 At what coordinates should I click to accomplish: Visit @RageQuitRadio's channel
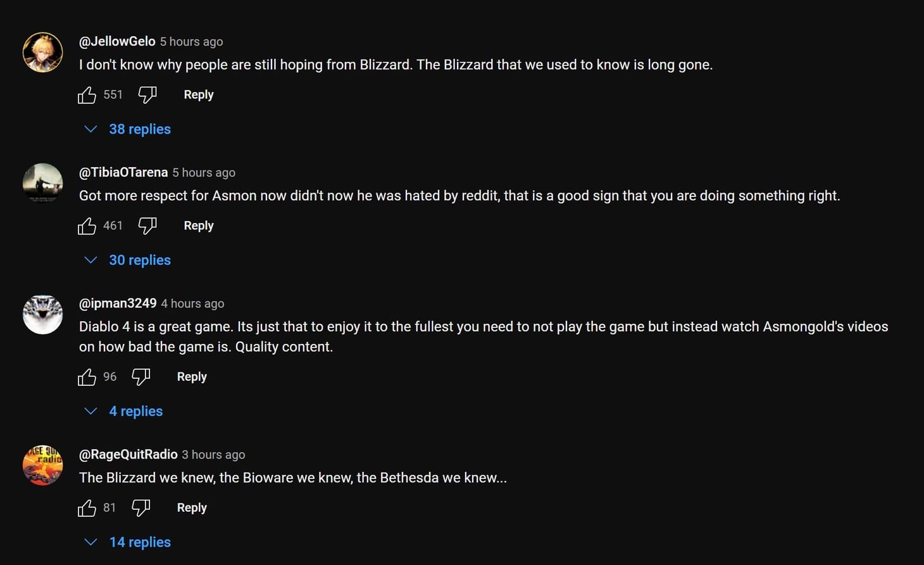128,454
